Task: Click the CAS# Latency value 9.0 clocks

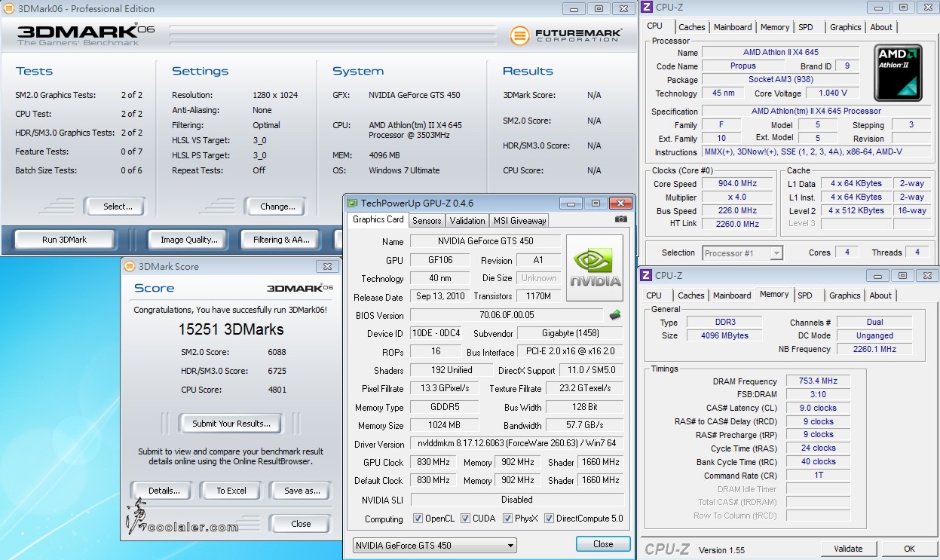Action: (x=818, y=408)
